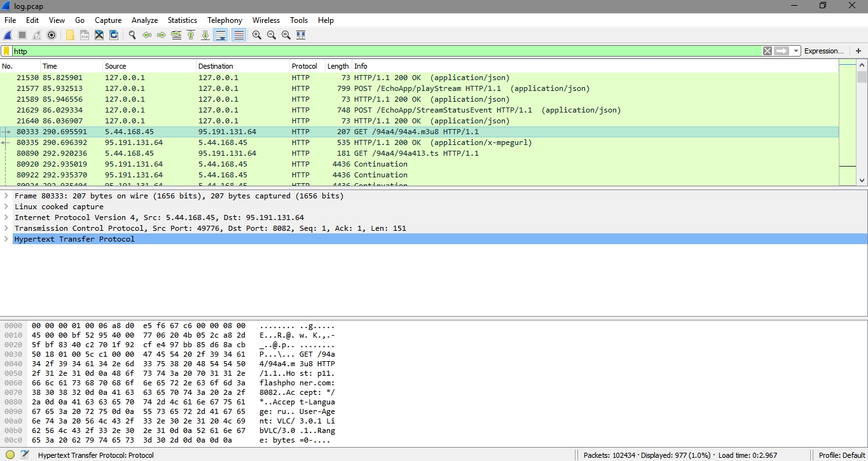Toggle auto-scroll during live capture button
Screen dimensions: 868x461
pos(220,35)
